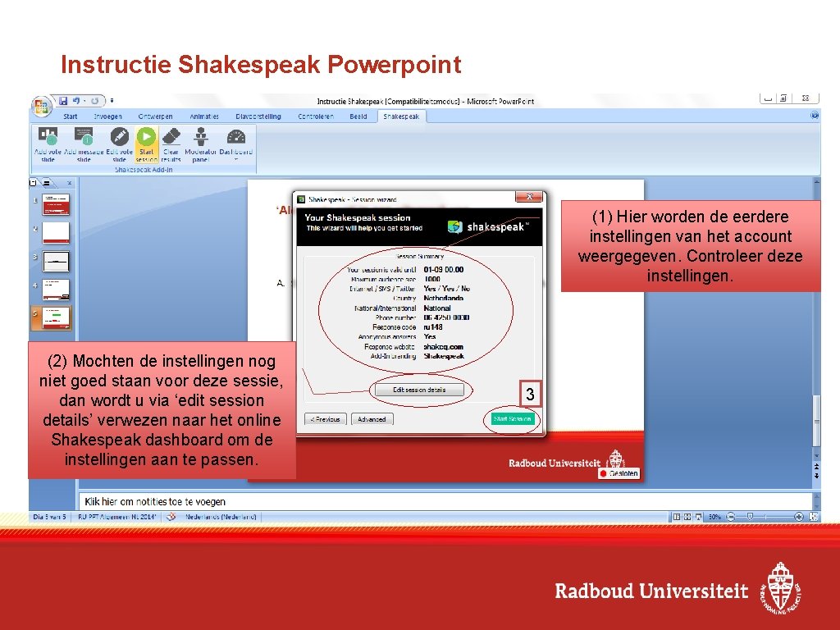Viewport: 840px width, 630px height.
Task: Click the Office round button
Action: 41,106
